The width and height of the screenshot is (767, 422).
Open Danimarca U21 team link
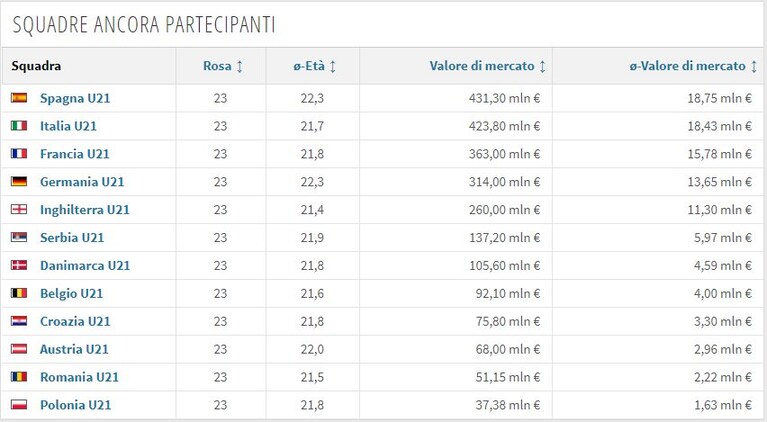(85, 266)
